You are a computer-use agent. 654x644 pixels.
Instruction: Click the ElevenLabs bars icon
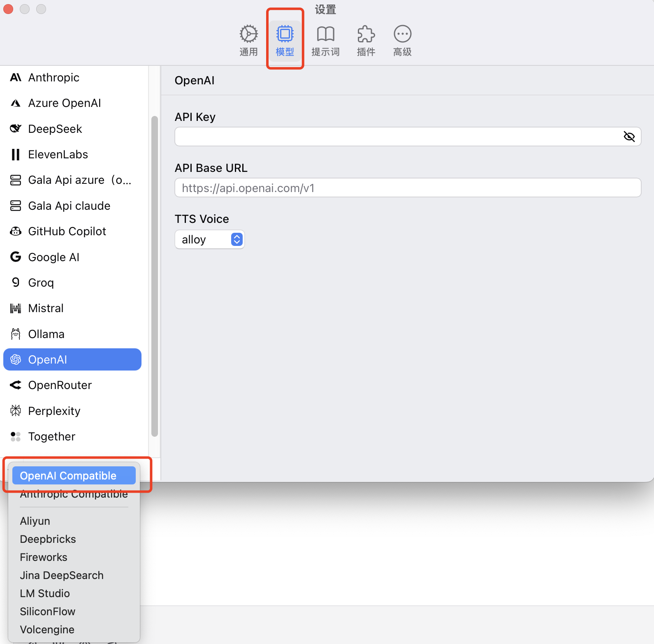point(16,155)
